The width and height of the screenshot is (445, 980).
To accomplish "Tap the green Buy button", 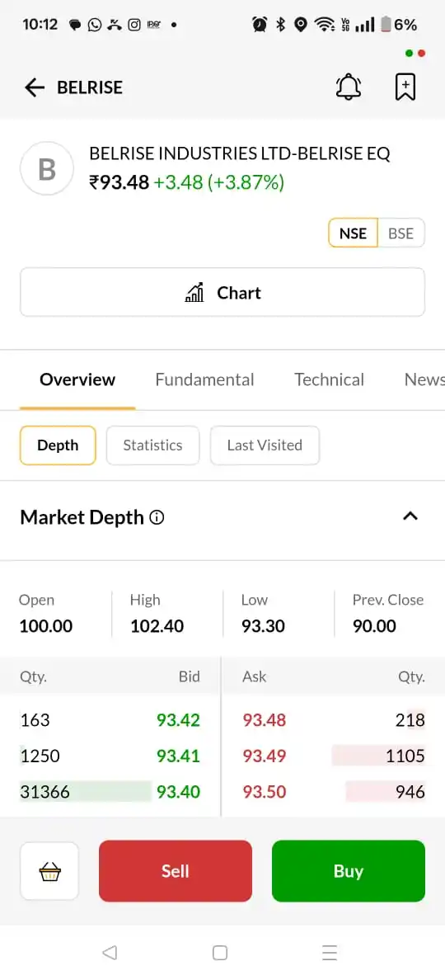I will click(x=349, y=870).
